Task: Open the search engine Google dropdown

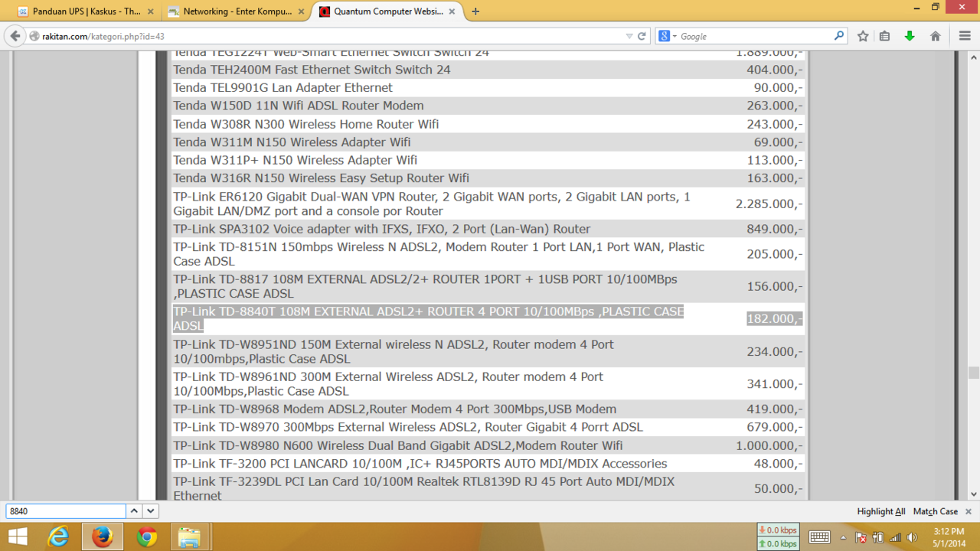Action: (x=668, y=36)
